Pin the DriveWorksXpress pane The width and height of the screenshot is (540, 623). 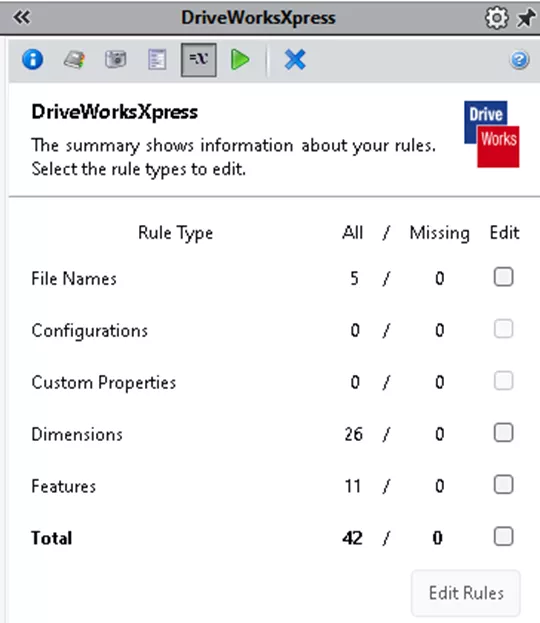click(x=526, y=18)
